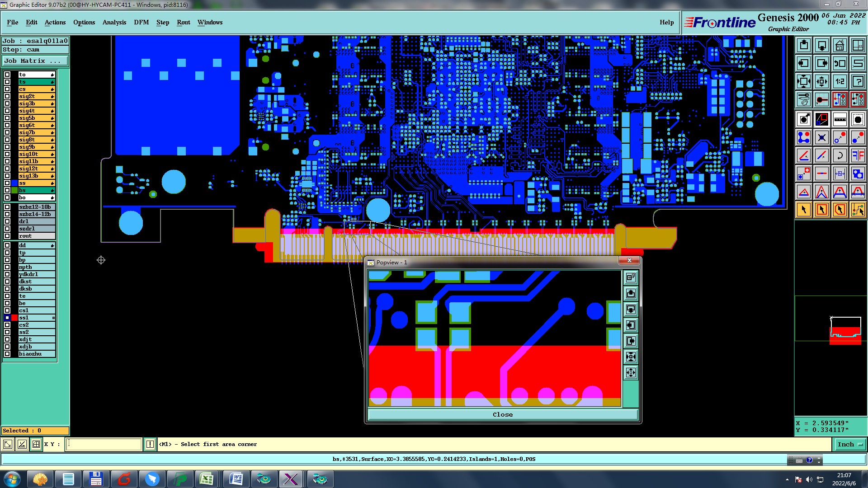Open the Job Matrix selector
Image resolution: width=868 pixels, height=488 pixels.
(x=35, y=61)
